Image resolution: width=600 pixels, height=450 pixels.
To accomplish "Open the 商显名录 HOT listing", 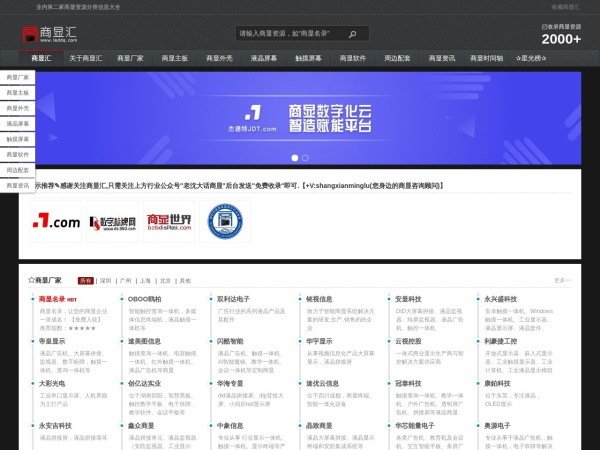I will [x=58, y=299].
